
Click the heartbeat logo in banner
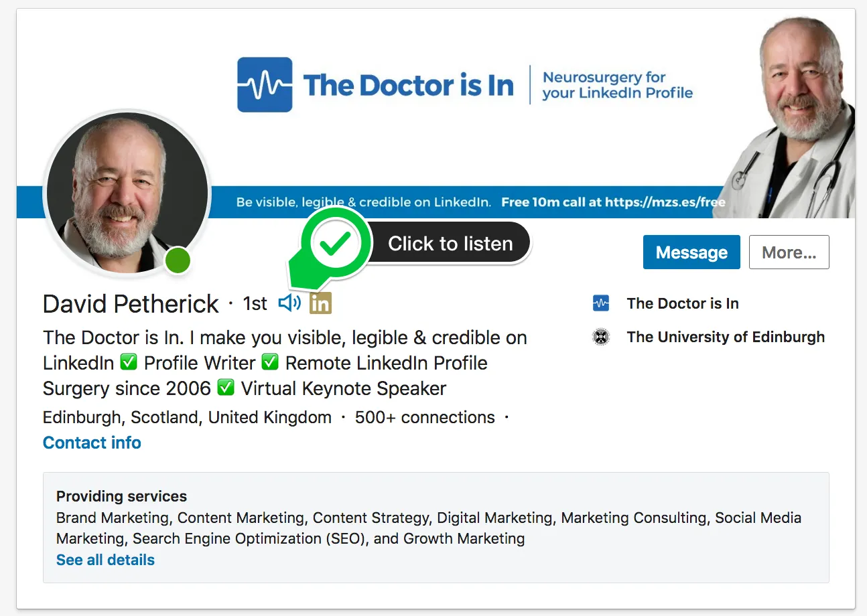(265, 85)
